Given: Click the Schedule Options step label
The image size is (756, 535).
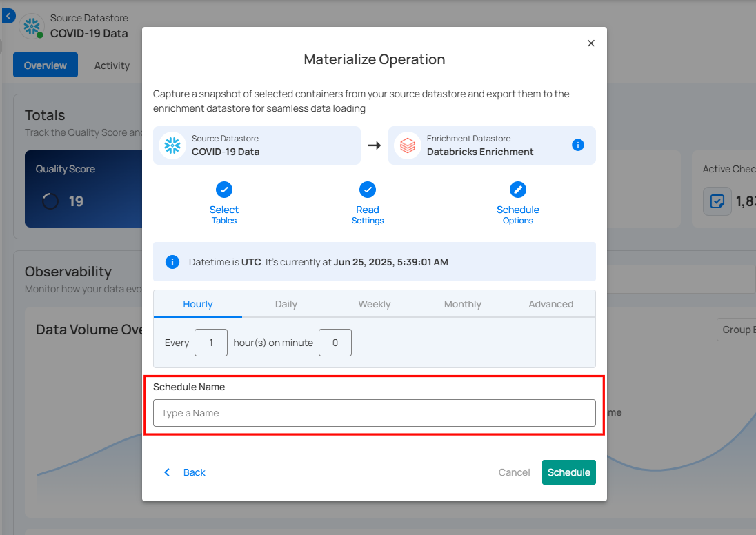Looking at the screenshot, I should [x=518, y=215].
